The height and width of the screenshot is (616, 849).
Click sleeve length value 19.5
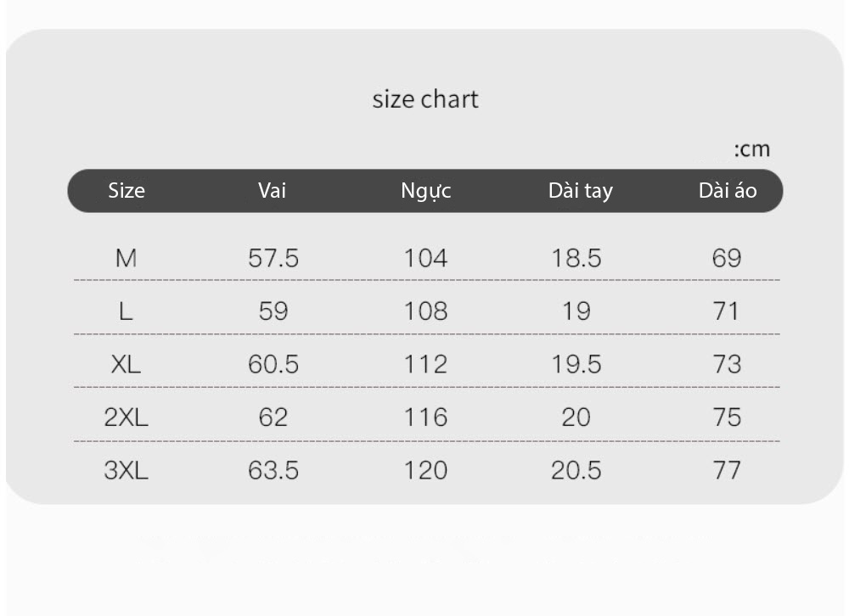pos(576,364)
